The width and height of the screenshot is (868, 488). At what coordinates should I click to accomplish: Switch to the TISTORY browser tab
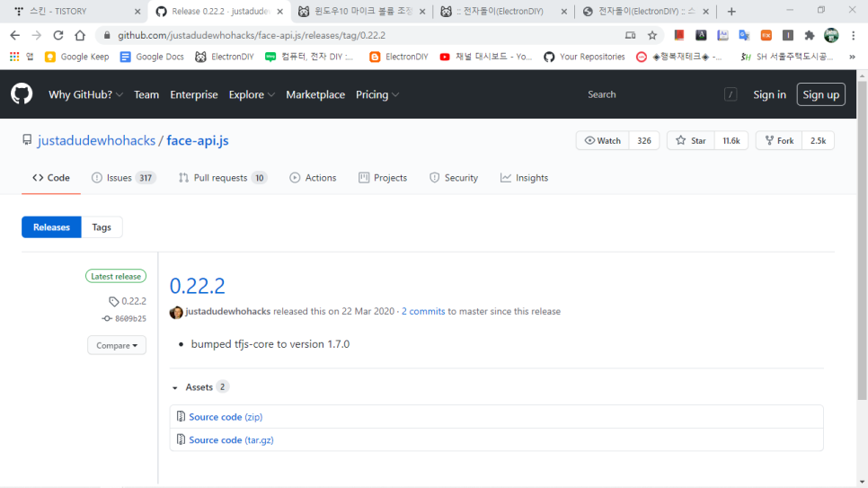coord(75,11)
